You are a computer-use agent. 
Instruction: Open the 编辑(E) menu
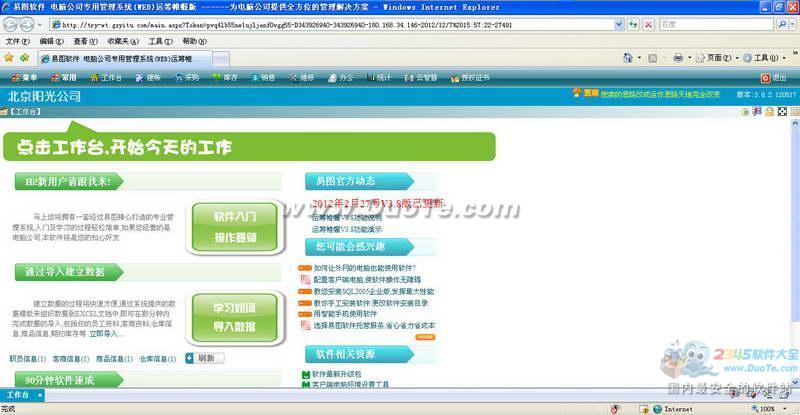(52, 41)
